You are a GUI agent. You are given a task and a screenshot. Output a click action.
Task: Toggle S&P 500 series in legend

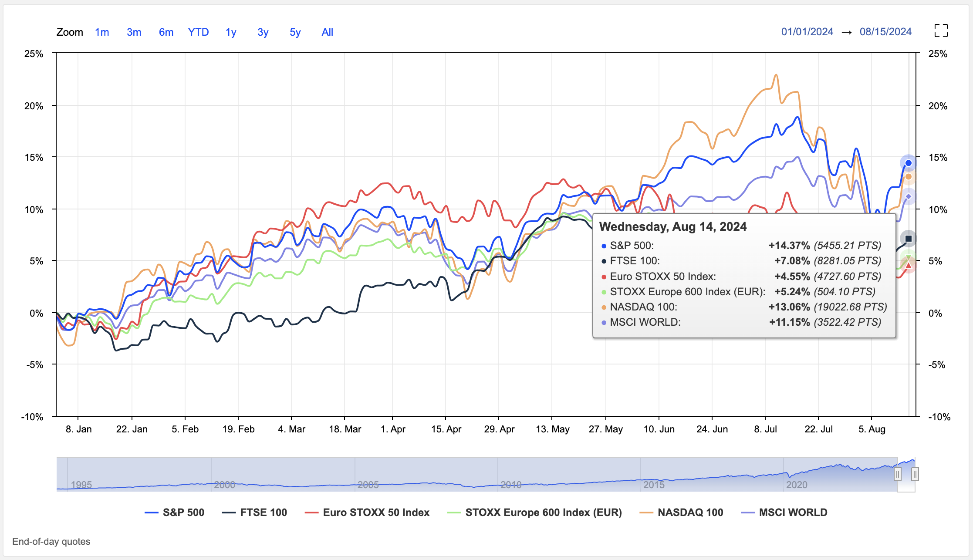coord(174,513)
